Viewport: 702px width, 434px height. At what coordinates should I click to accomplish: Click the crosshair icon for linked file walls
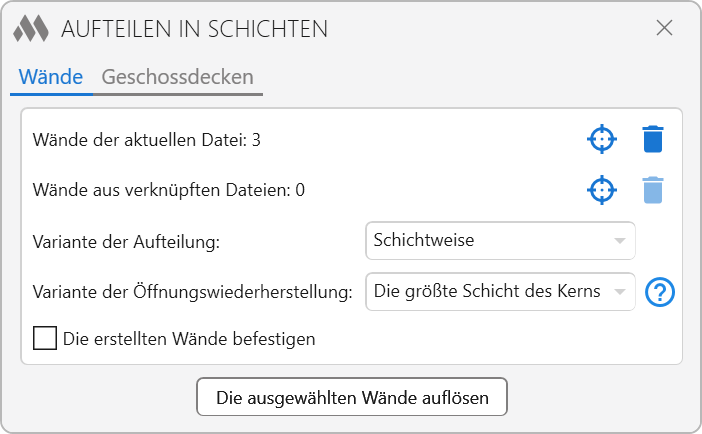click(x=600, y=190)
